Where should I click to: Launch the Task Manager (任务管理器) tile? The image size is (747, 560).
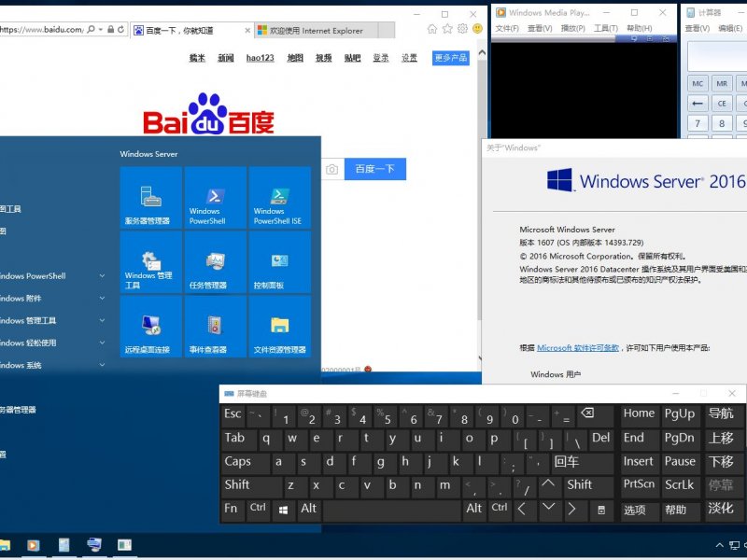click(x=216, y=261)
